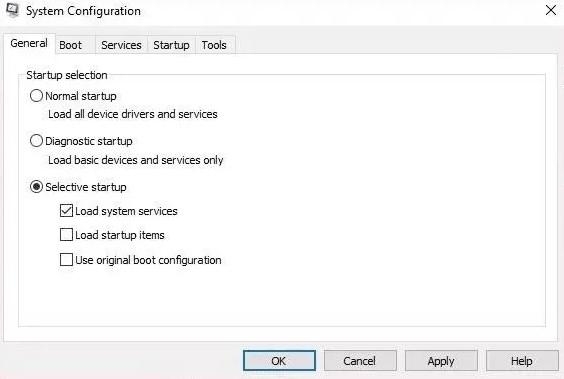This screenshot has width=564, height=379.
Task: Click the System Configuration title text
Action: tap(83, 11)
